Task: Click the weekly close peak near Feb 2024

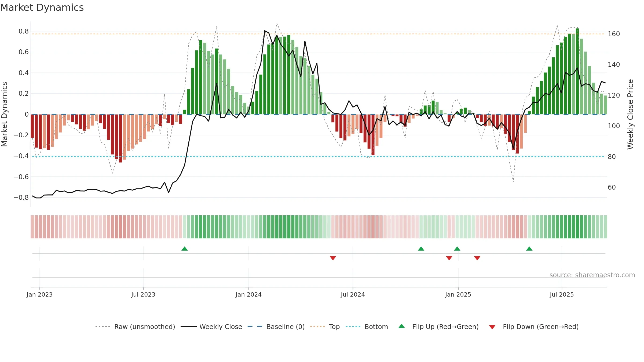Action: tap(265, 31)
